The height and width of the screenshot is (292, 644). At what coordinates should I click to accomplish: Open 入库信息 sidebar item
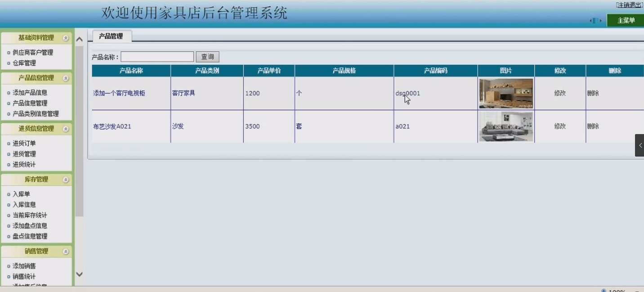tap(24, 205)
